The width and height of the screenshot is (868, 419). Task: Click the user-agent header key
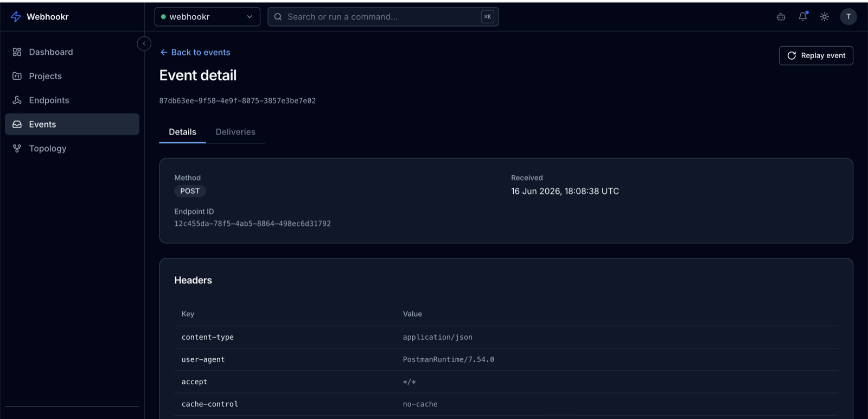tap(203, 359)
